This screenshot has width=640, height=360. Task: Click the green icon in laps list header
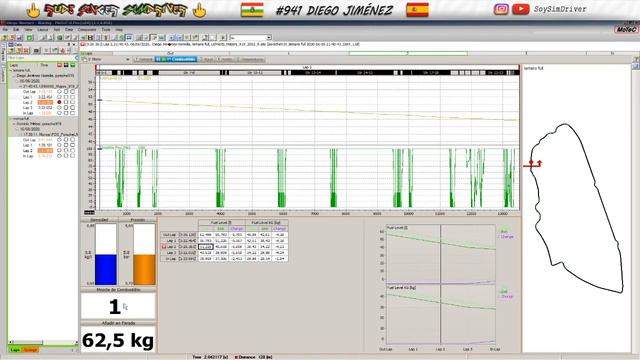[x=72, y=65]
